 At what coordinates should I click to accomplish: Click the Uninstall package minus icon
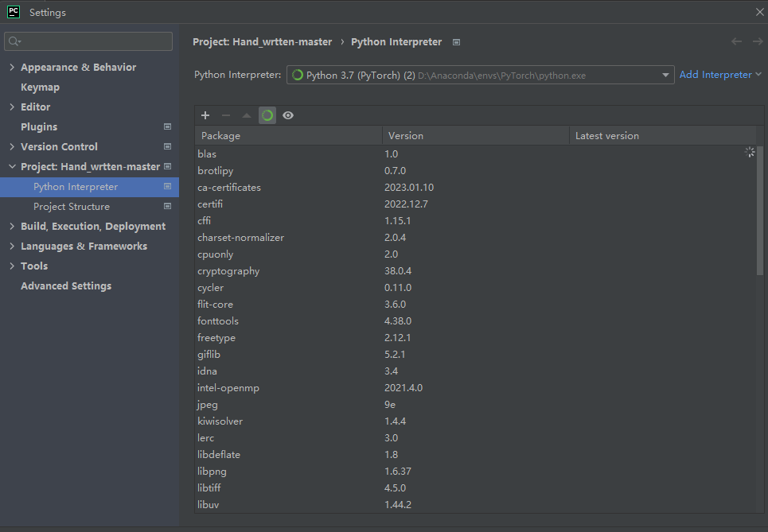click(226, 115)
